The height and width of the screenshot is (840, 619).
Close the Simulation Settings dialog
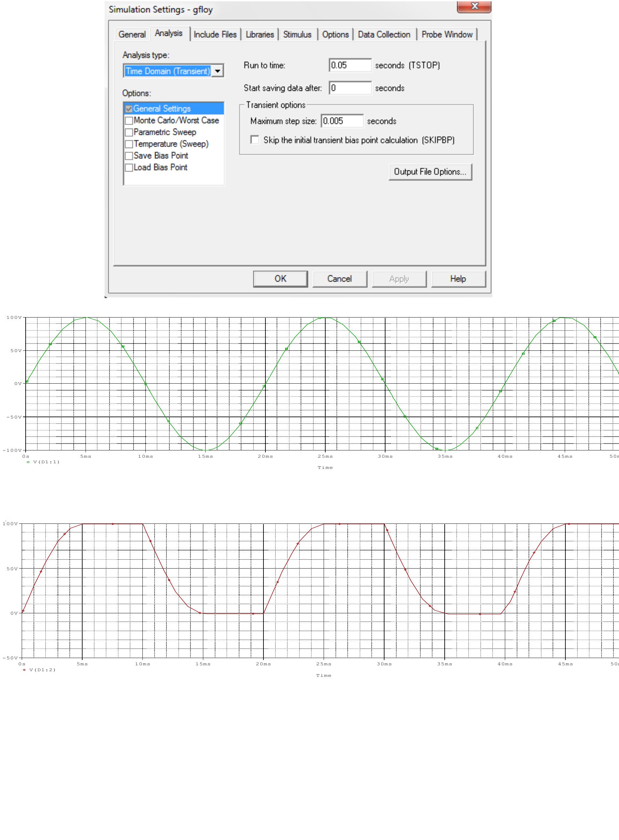474,6
